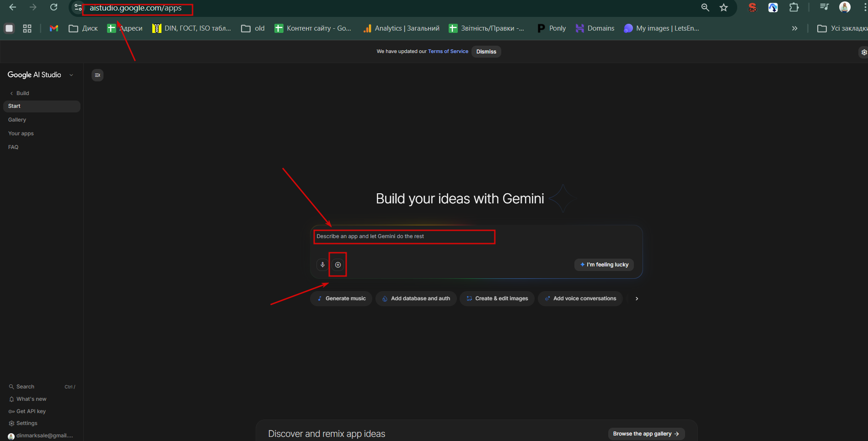This screenshot has height=441, width=868.
Task: Select the Generate music suggestion chip
Action: (x=341, y=298)
